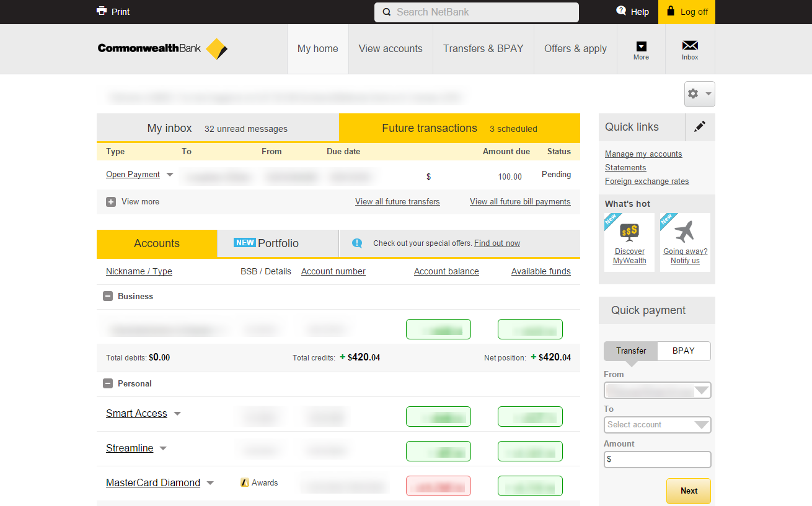Click Find out now link
The width and height of the screenshot is (812, 506).
pyautogui.click(x=497, y=243)
